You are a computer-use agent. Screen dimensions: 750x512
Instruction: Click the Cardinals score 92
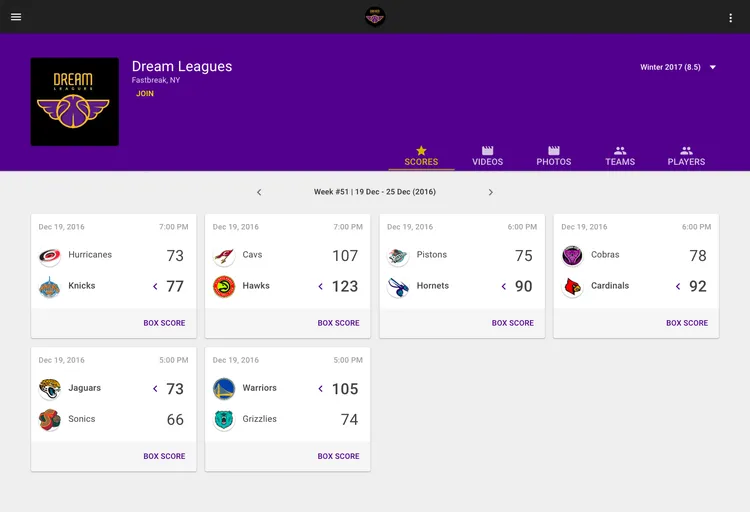pos(697,286)
